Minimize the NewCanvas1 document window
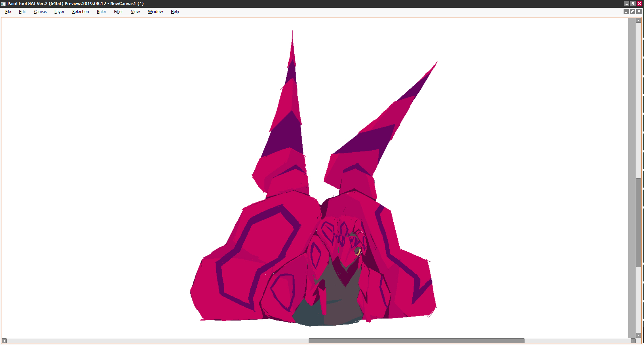This screenshot has width=644, height=345. pyautogui.click(x=626, y=12)
